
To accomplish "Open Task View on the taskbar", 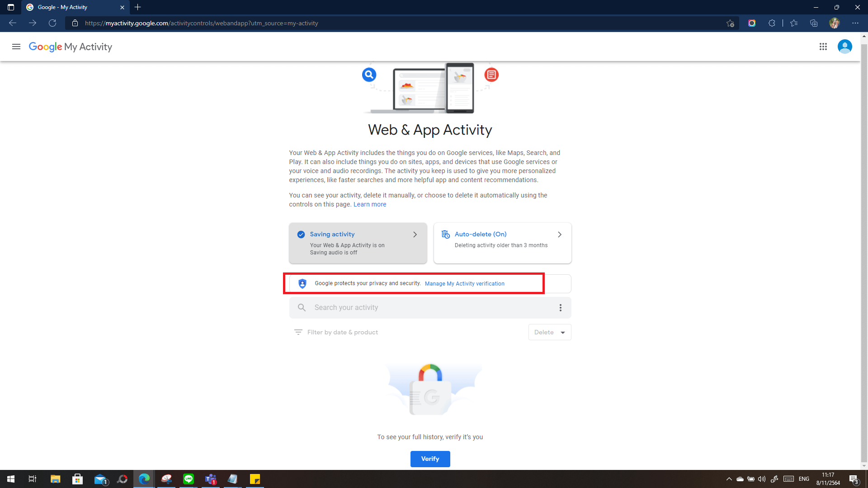I will point(33,479).
